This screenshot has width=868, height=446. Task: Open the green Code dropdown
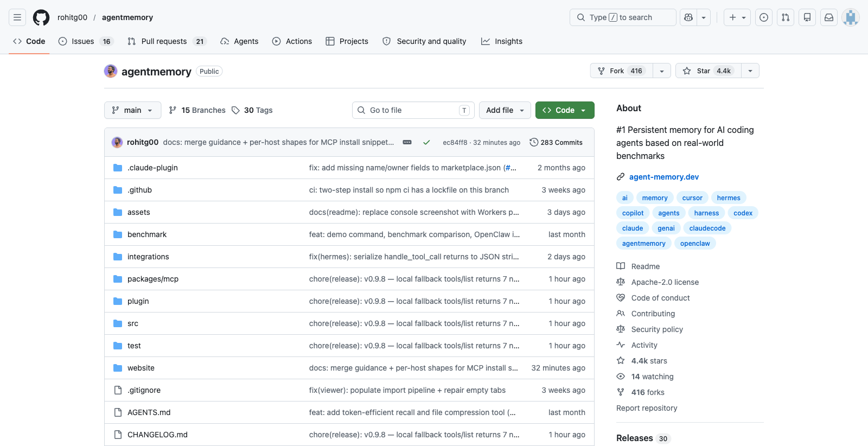point(565,110)
